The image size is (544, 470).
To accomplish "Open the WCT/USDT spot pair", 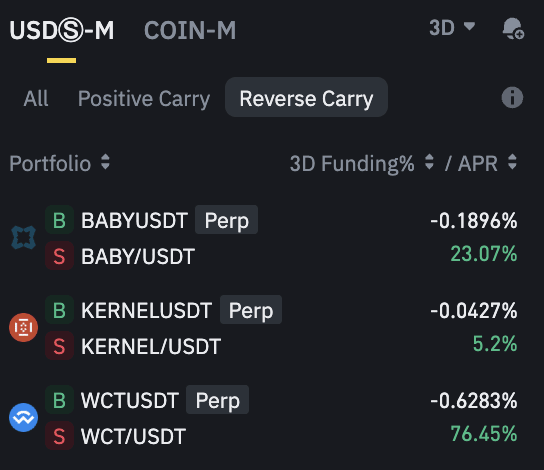I will (133, 436).
